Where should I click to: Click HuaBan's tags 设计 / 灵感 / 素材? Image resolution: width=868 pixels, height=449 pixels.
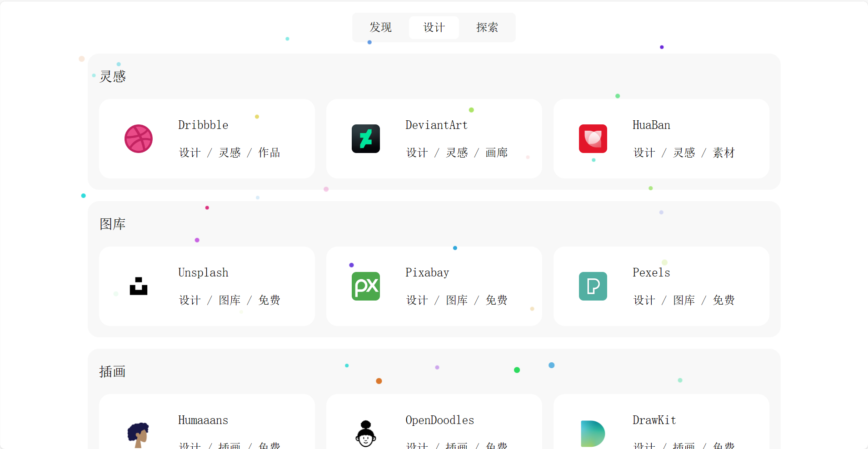point(684,153)
